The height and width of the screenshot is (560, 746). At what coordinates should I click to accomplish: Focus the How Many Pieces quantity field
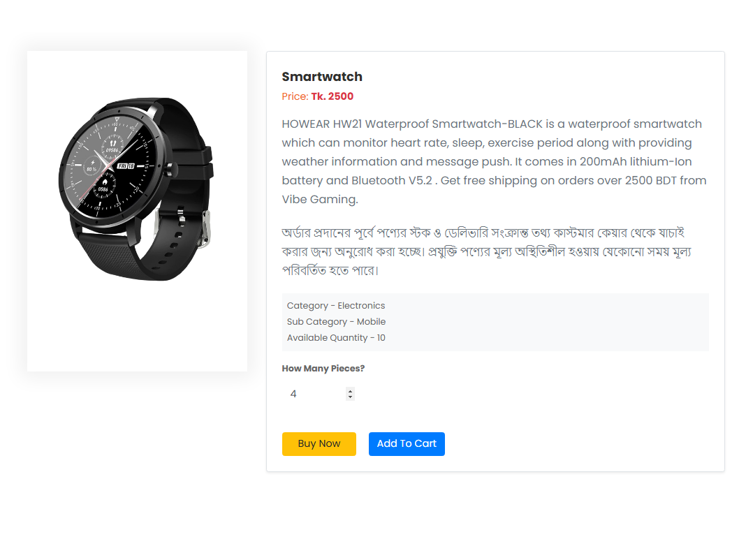point(319,394)
